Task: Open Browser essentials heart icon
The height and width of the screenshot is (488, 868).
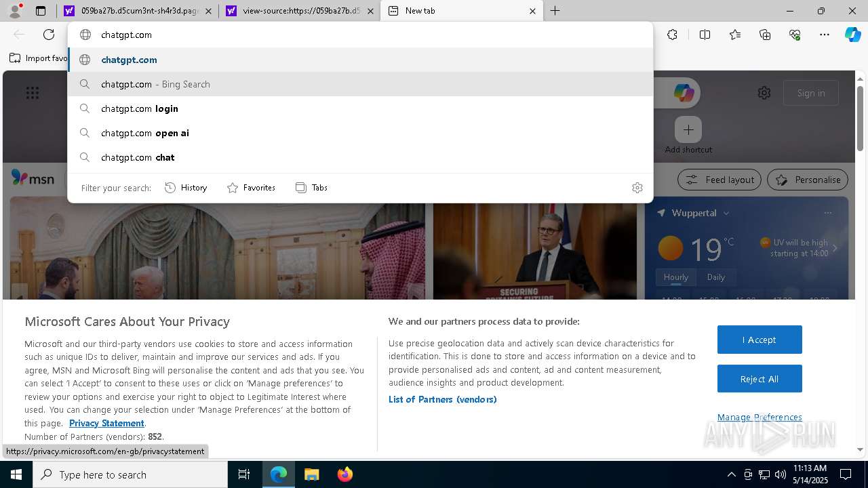Action: pyautogui.click(x=795, y=35)
